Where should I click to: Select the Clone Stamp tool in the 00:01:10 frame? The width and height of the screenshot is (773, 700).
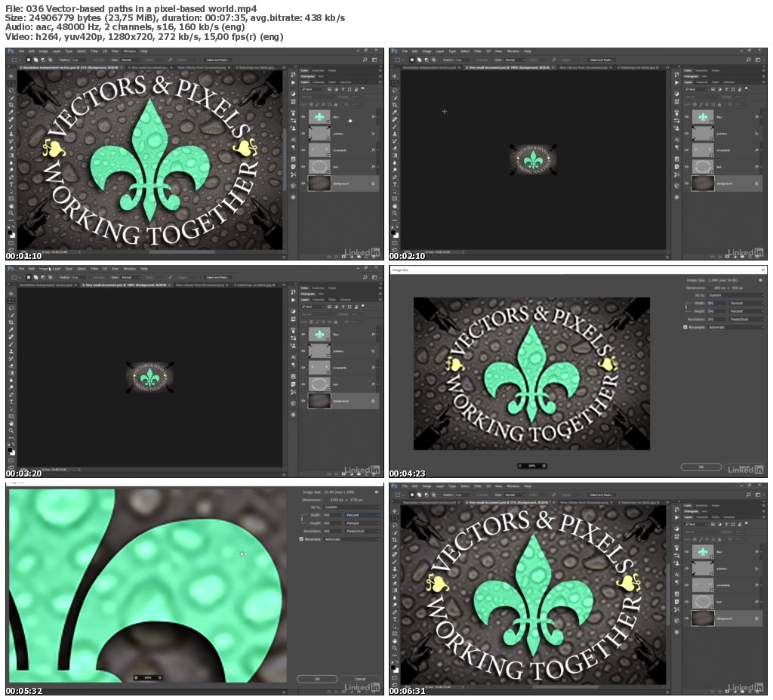point(11,134)
